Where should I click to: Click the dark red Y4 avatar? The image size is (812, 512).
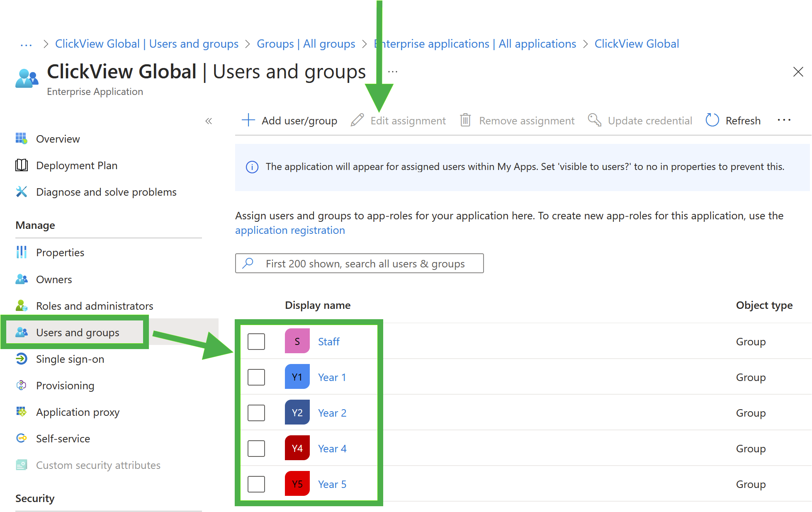pyautogui.click(x=297, y=448)
